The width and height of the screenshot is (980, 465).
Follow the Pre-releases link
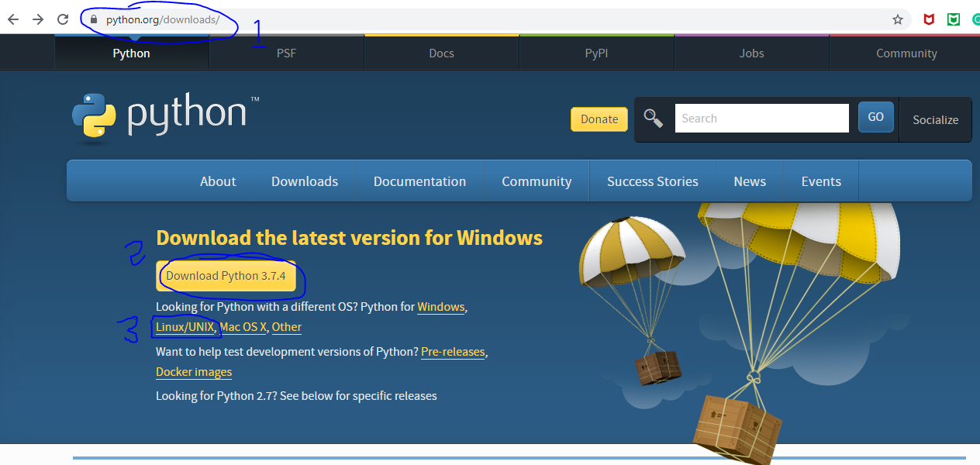pos(453,352)
